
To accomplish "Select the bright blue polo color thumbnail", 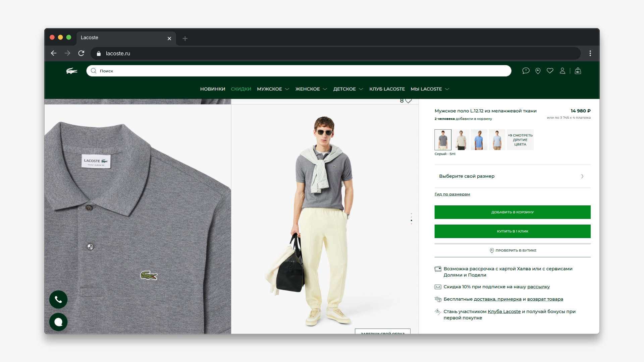I will (x=479, y=140).
